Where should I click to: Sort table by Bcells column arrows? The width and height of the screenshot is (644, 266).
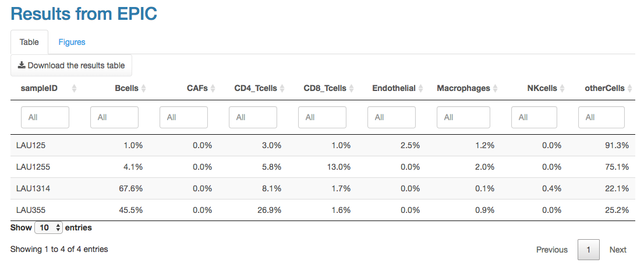143,89
